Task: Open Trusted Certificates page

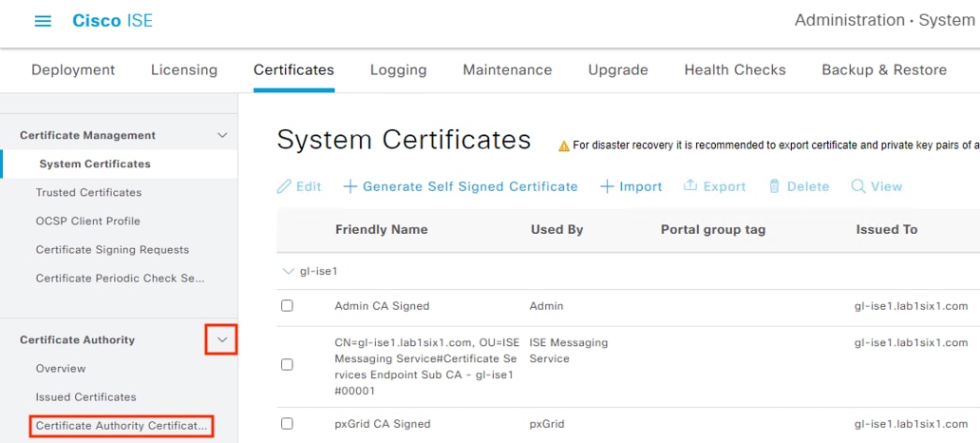Action: click(x=88, y=192)
